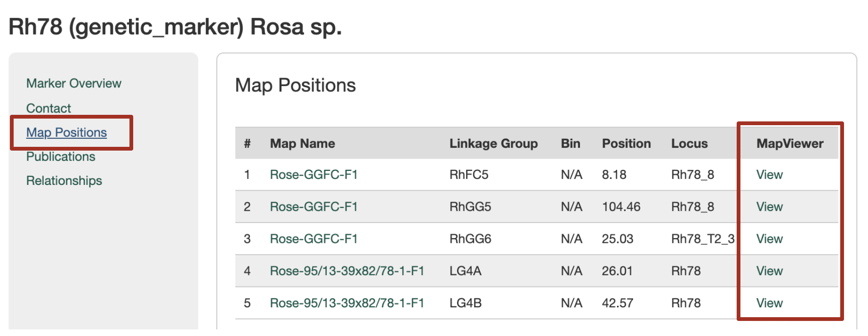Viewport: 868px width, 336px height.
Task: Open Rose-GGFC-F1 map link in row 2
Action: [x=313, y=207]
